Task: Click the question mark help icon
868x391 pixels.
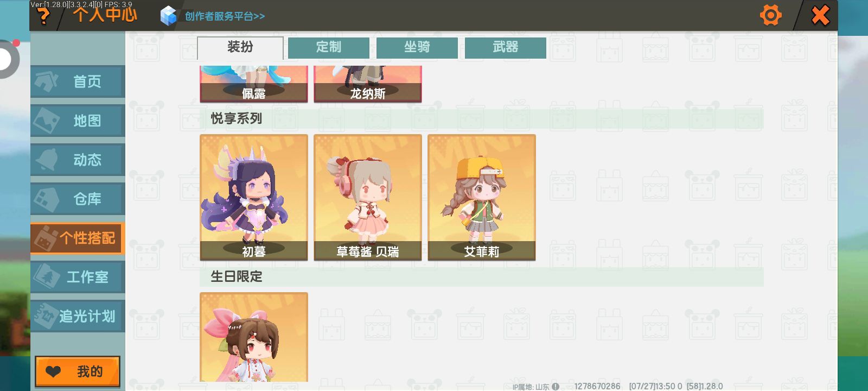Action: [43, 16]
